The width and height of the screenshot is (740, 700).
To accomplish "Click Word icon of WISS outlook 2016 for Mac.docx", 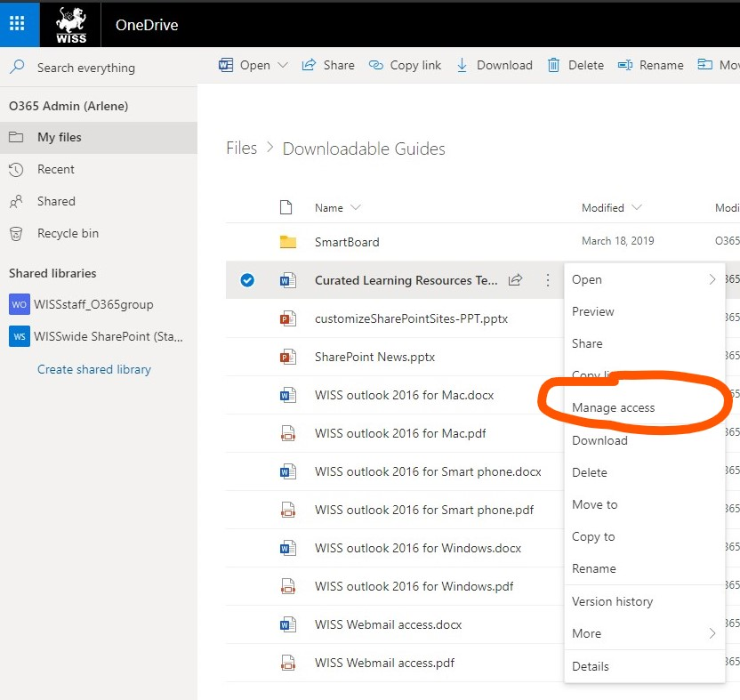I will tap(288, 395).
